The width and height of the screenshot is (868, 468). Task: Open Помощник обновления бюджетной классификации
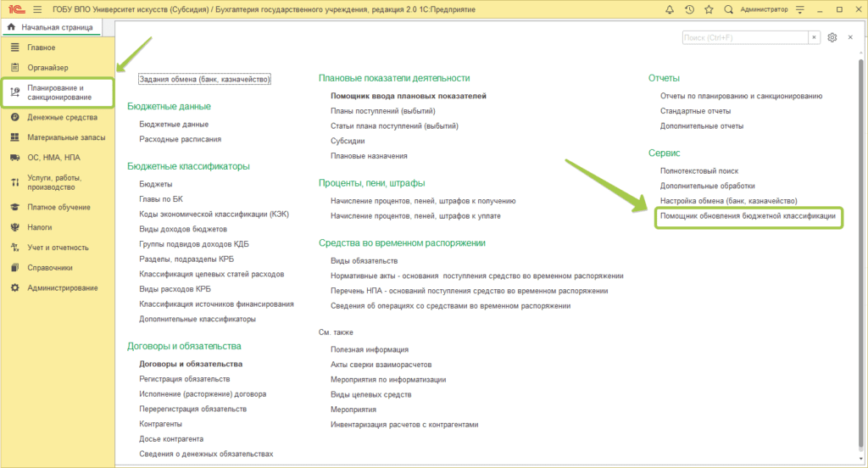(748, 217)
